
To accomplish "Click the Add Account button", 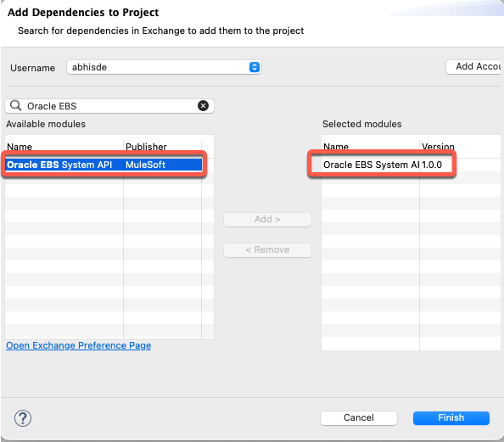I will point(475,66).
